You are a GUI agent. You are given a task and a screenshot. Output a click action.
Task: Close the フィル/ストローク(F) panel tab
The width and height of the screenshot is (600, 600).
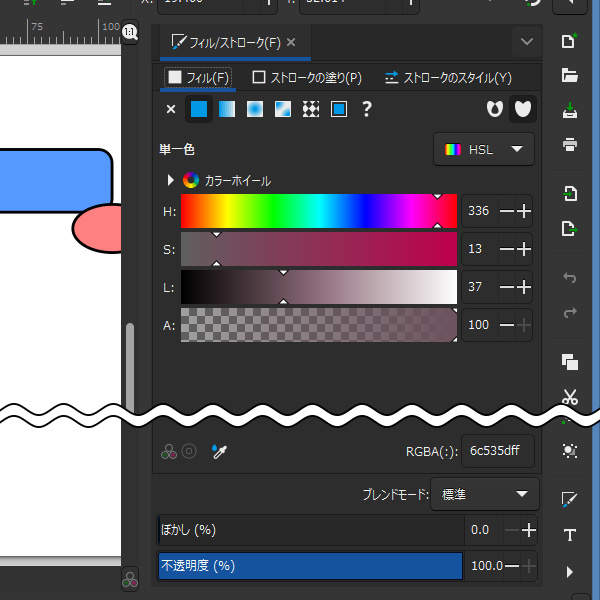click(x=291, y=43)
